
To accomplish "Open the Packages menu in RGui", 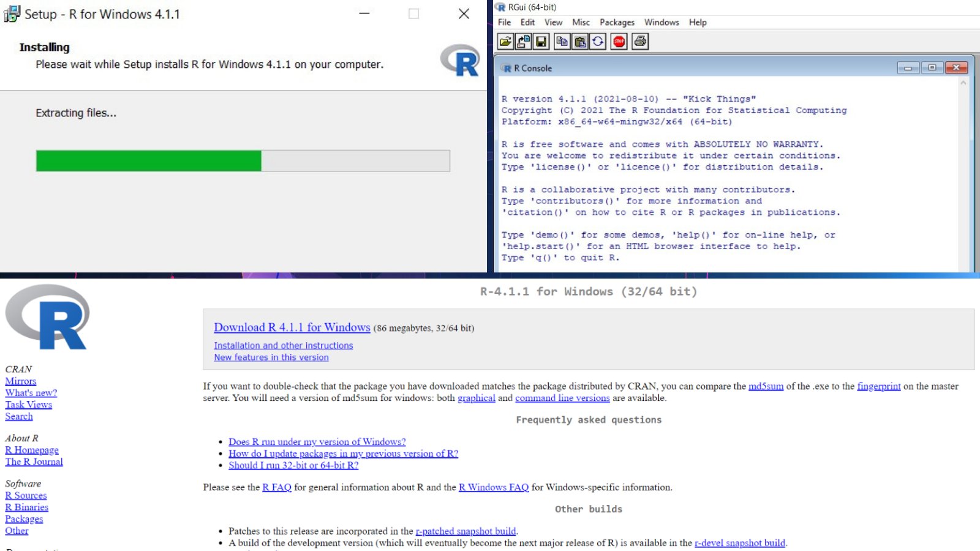I will tap(617, 22).
